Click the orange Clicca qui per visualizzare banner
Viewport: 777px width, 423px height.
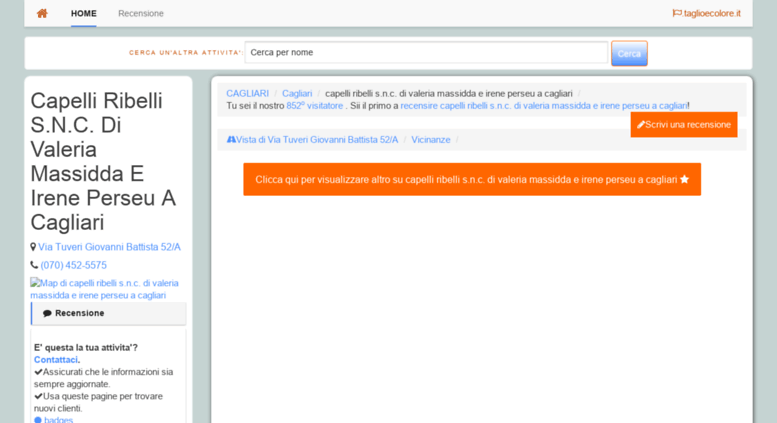coord(472,179)
